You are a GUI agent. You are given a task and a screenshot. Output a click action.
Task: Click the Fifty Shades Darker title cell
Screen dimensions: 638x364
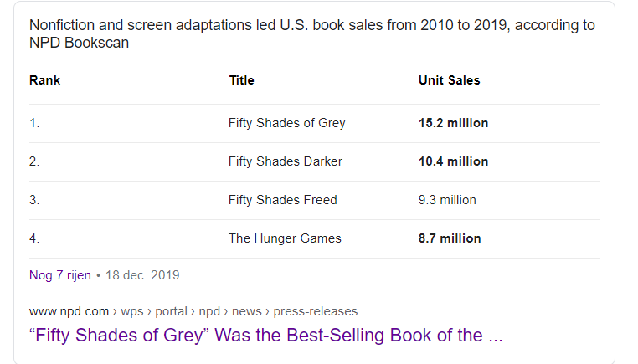pyautogui.click(x=285, y=161)
